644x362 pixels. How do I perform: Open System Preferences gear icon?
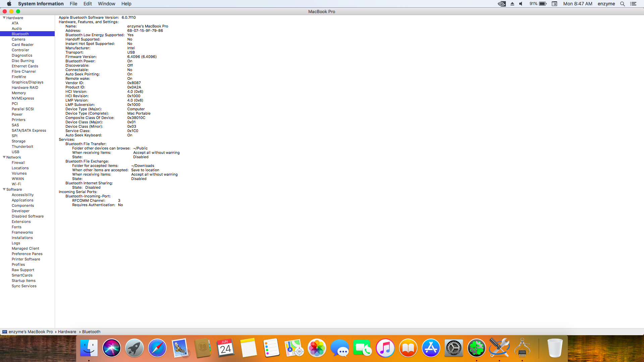[x=453, y=348]
